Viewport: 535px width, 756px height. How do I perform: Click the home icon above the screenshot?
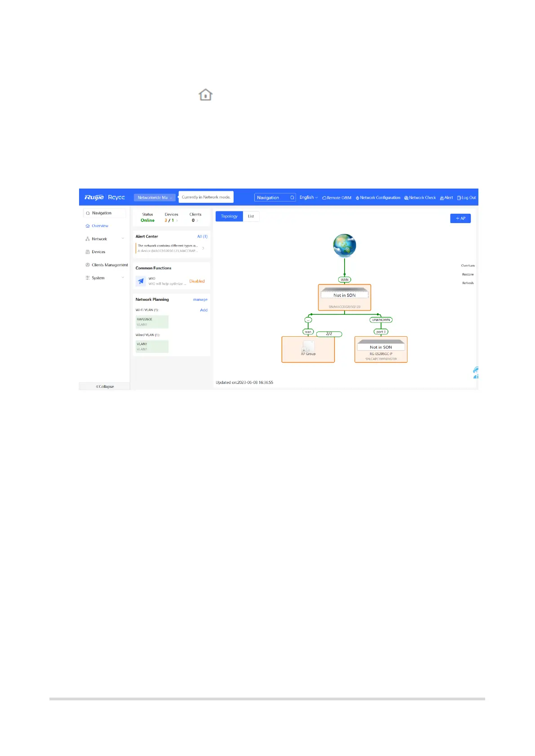(205, 95)
